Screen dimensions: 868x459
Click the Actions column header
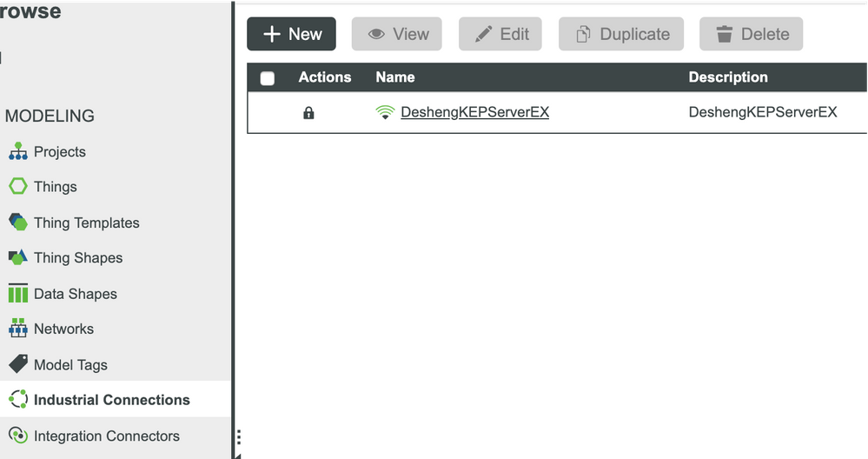click(x=325, y=77)
